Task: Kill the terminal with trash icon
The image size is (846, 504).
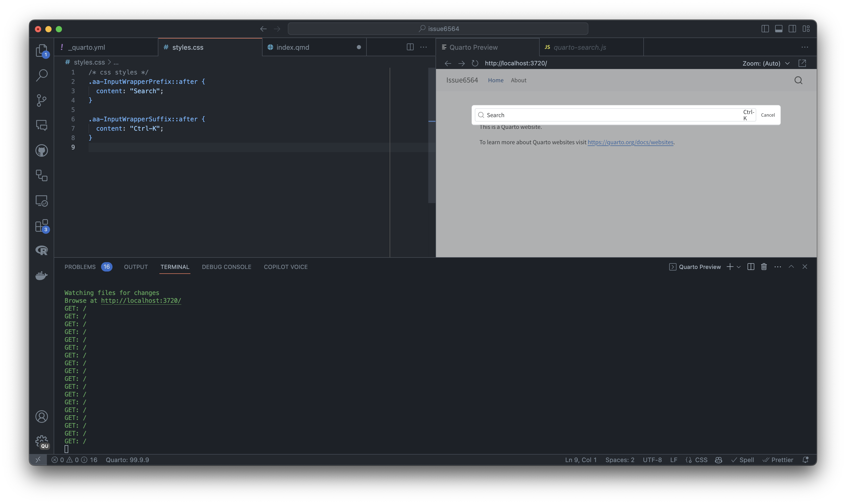Action: [x=764, y=267]
